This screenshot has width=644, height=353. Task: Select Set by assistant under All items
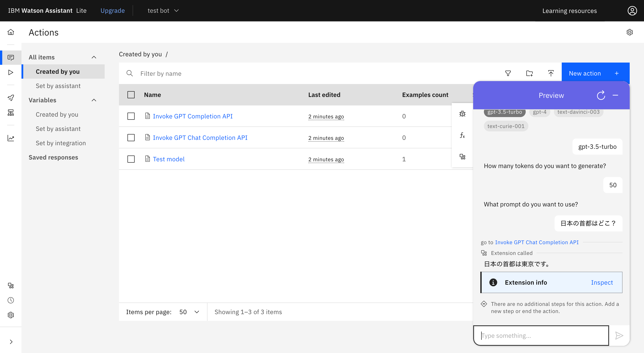(58, 86)
